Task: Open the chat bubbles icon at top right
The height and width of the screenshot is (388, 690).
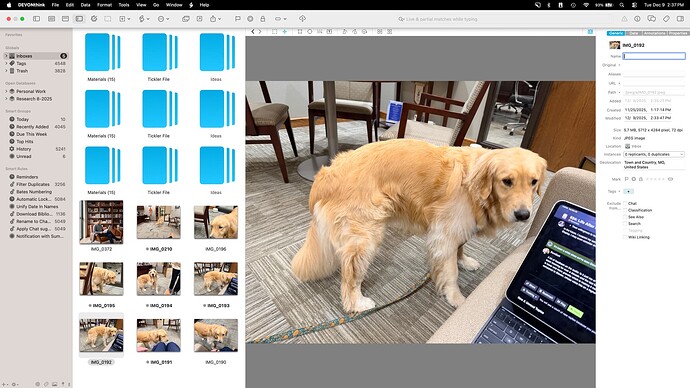Action: point(652,19)
